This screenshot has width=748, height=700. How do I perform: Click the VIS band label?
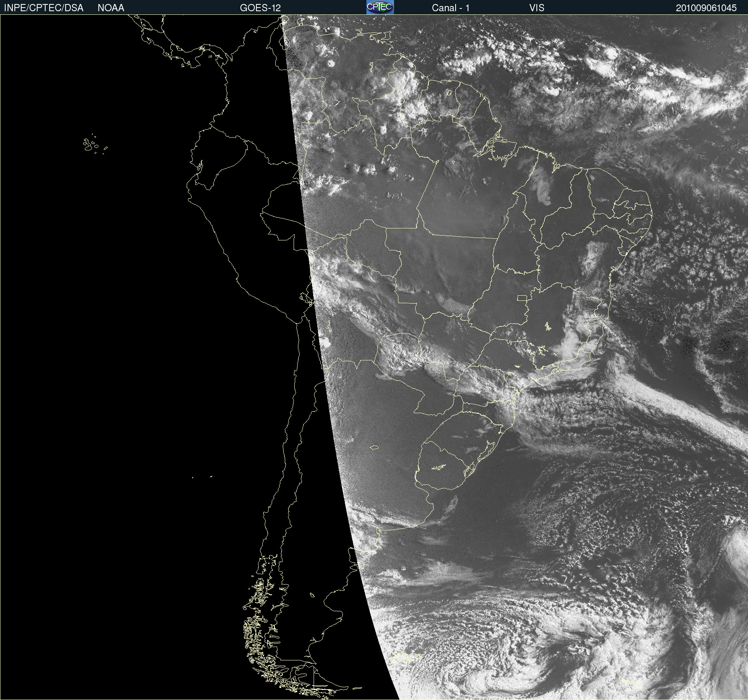point(537,8)
